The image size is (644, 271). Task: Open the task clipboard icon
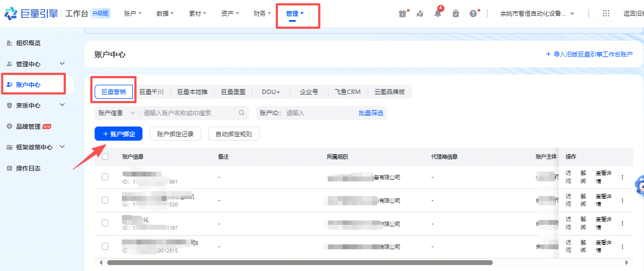[x=455, y=14]
